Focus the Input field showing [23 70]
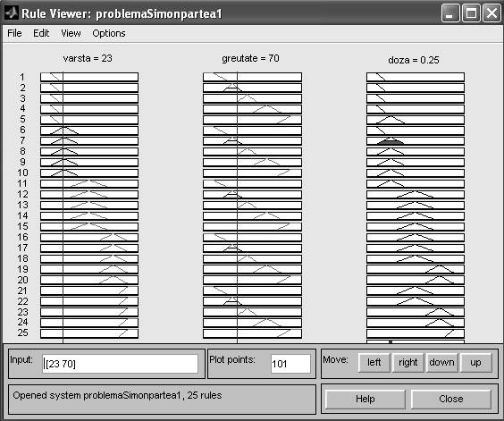 click(120, 364)
